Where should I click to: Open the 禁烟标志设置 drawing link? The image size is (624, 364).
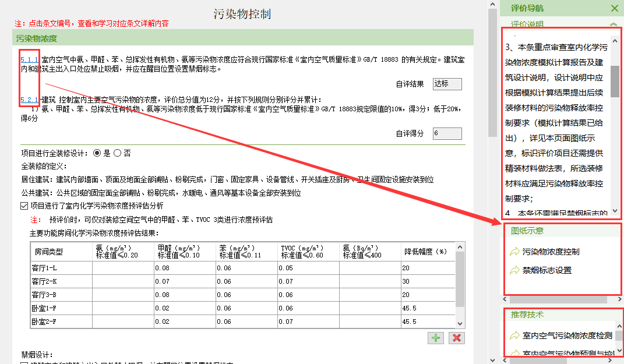coord(547,271)
